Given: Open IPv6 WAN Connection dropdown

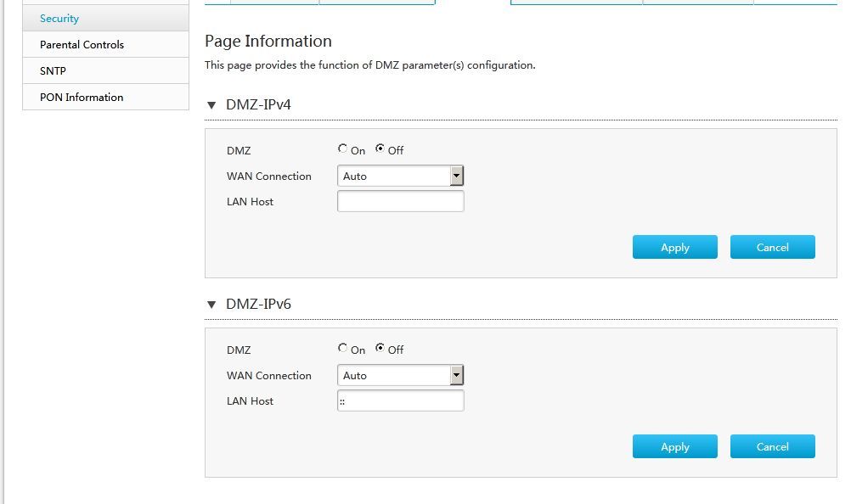Looking at the screenshot, I should (401, 376).
